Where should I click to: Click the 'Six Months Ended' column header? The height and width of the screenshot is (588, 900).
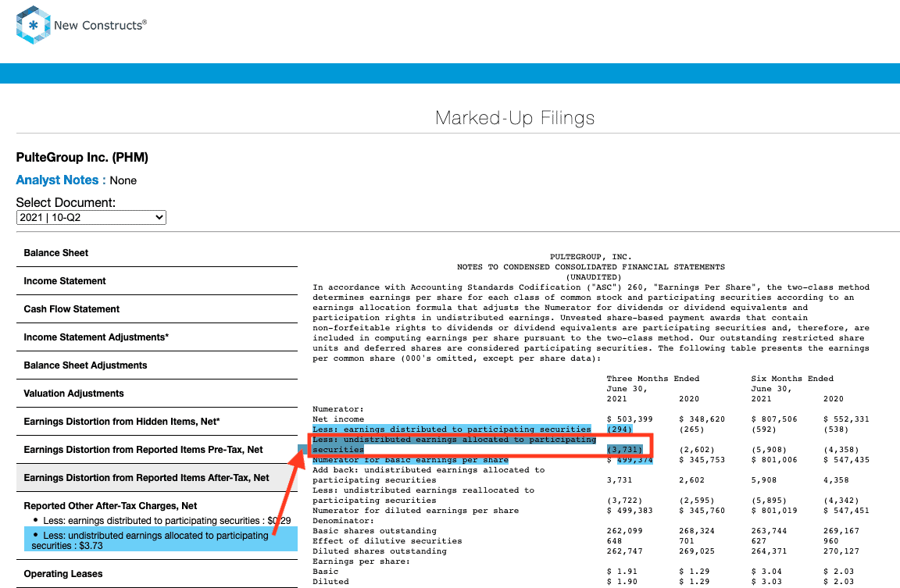(x=792, y=379)
